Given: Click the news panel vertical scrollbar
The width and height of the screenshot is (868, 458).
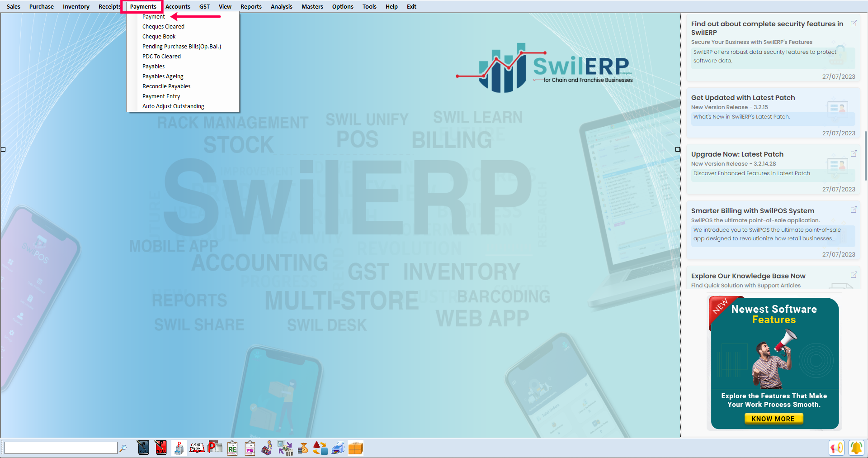Looking at the screenshot, I should 865,156.
